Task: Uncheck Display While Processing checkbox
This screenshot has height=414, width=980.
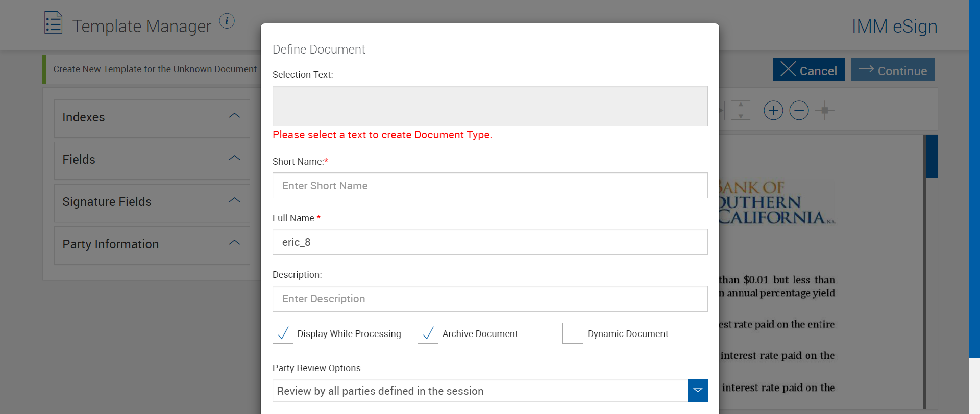Action: pos(283,333)
